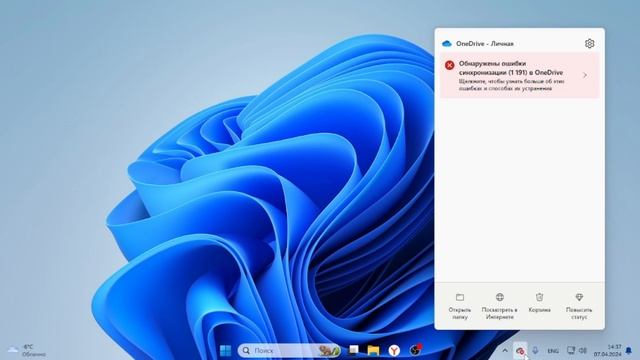Open network and volume quick settings
Image resolution: width=640 pixels, height=360 pixels.
[x=576, y=351]
